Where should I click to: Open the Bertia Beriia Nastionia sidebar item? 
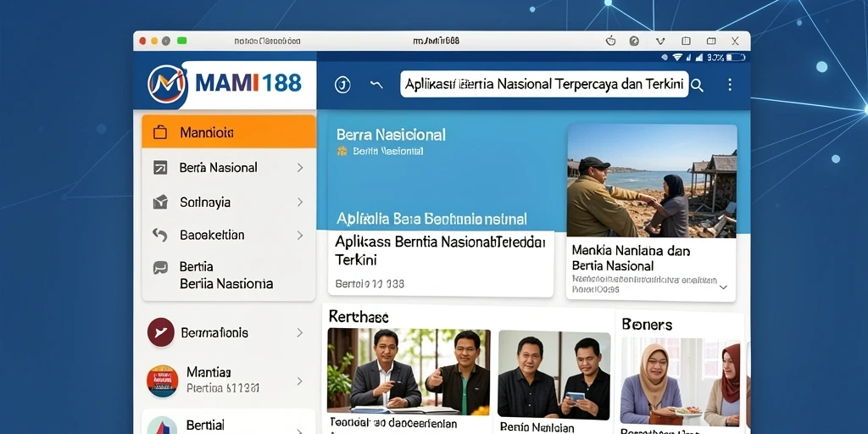229,275
